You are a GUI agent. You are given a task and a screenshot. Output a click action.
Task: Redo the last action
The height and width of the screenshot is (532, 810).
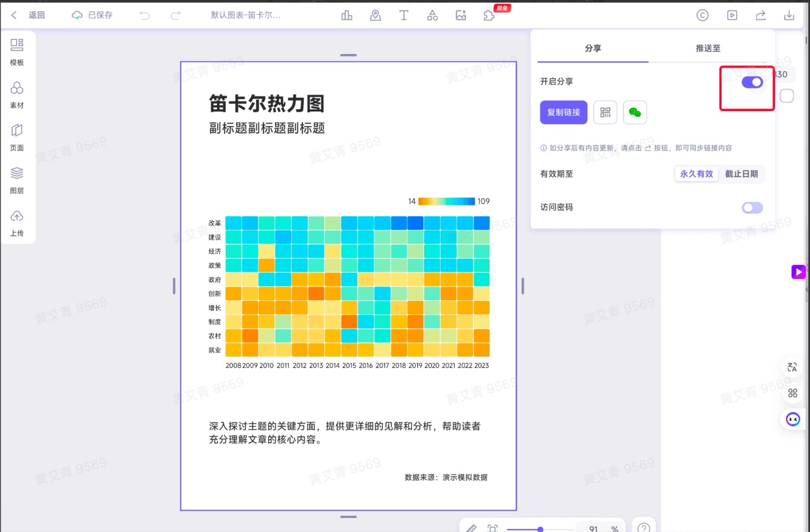pos(175,16)
